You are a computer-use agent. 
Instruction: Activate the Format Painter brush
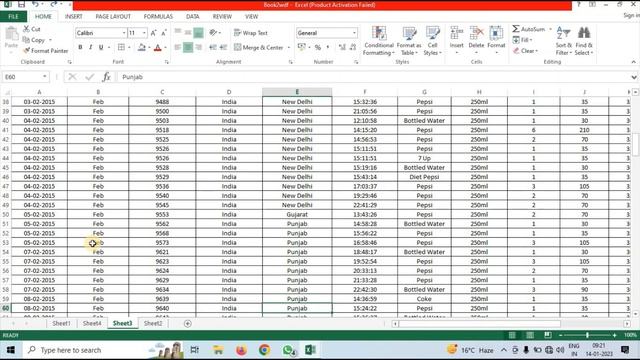[x=27, y=51]
